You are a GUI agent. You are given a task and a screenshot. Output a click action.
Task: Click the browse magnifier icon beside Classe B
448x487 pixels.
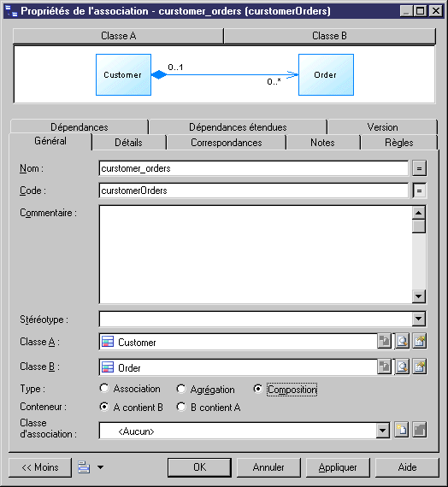click(402, 367)
